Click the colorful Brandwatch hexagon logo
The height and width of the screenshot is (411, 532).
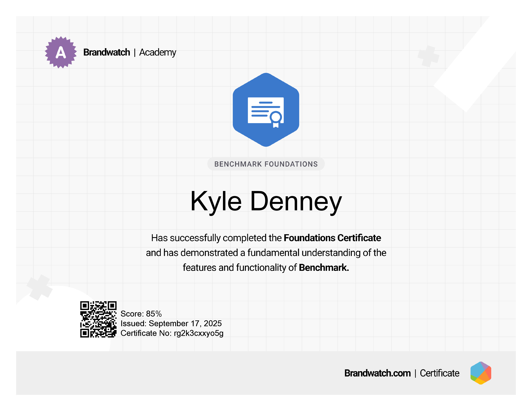point(481,373)
